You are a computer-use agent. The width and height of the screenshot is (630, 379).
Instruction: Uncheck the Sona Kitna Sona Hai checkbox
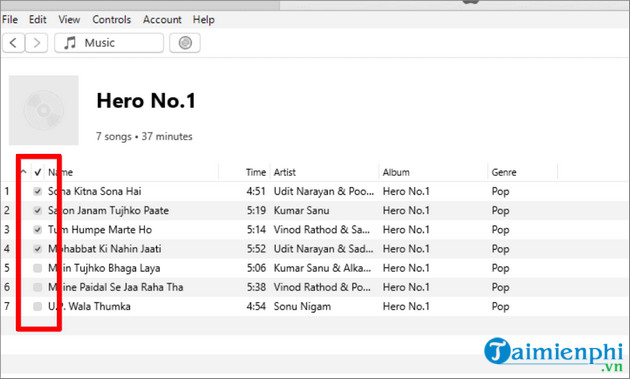37,191
